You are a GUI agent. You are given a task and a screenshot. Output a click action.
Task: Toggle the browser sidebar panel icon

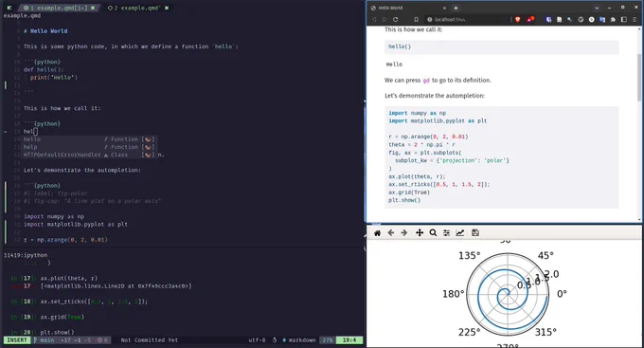[623, 19]
